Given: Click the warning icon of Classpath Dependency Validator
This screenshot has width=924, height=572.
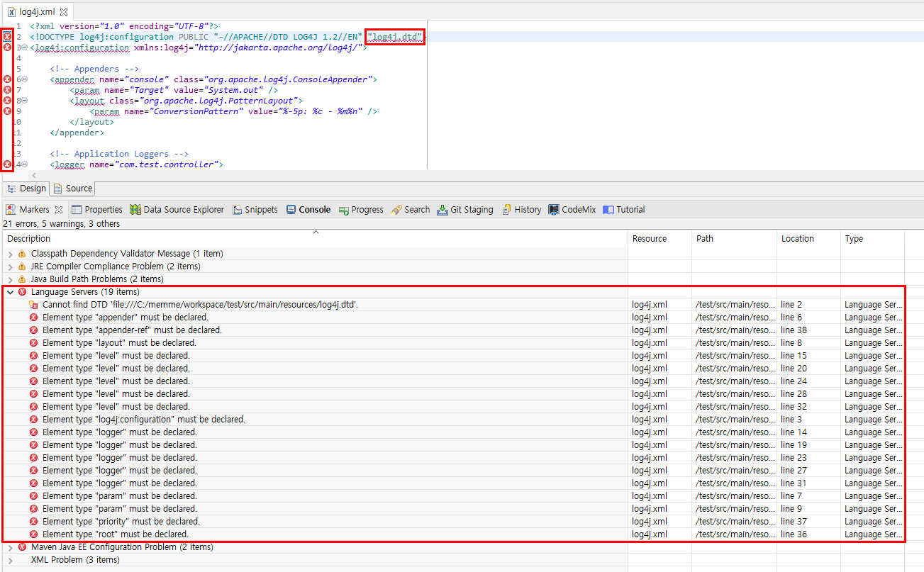Looking at the screenshot, I should click(x=22, y=254).
